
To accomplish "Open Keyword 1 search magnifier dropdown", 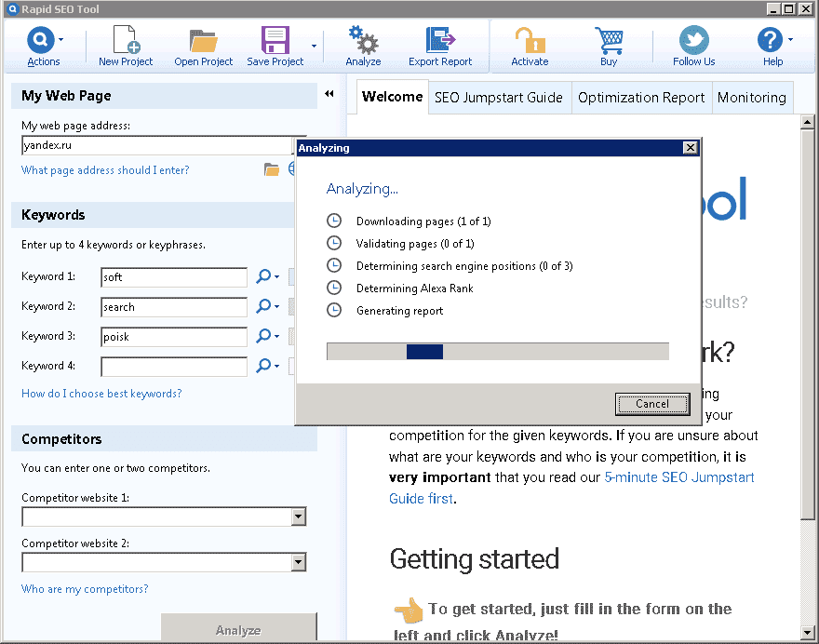I will 268,277.
